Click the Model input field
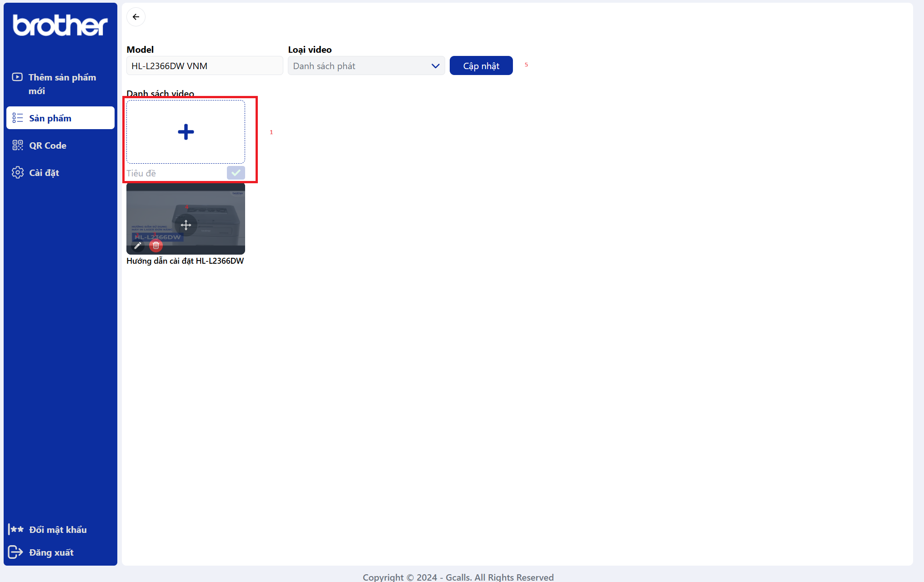Image resolution: width=924 pixels, height=582 pixels. coord(205,66)
